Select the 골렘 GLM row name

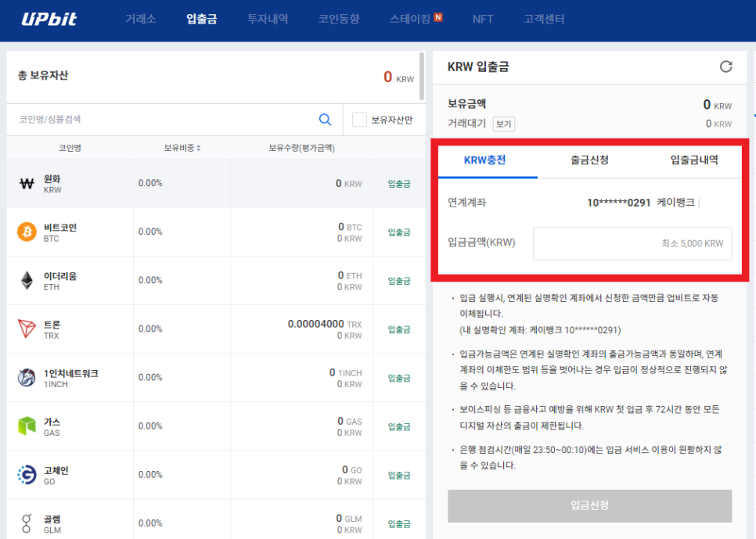pos(52,524)
